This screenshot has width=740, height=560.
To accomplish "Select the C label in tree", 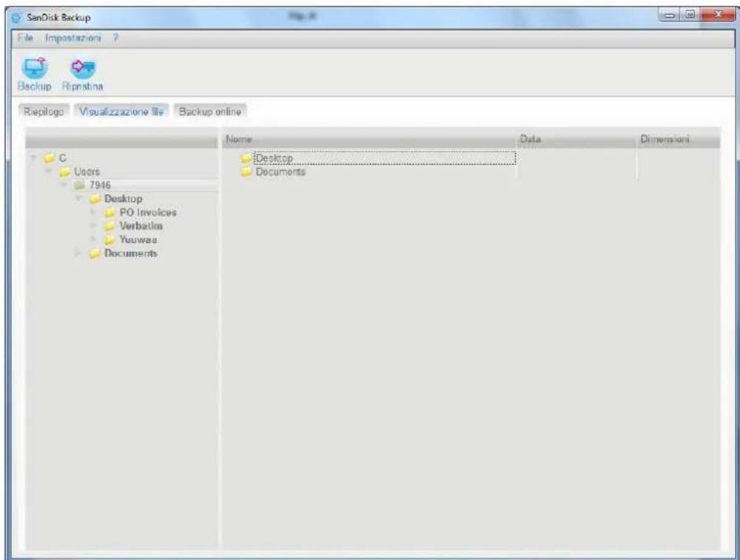I will [62, 158].
